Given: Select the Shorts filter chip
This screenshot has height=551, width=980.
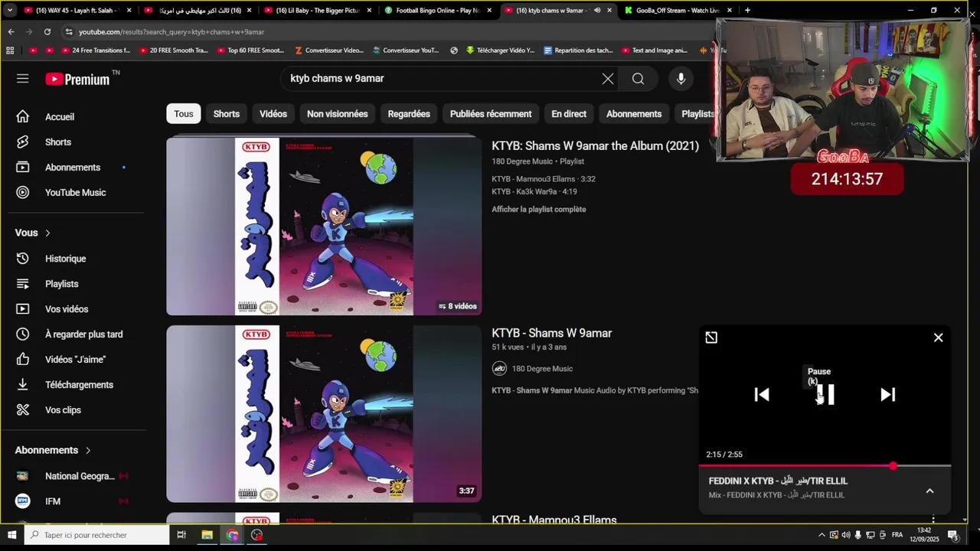Looking at the screenshot, I should coord(227,114).
